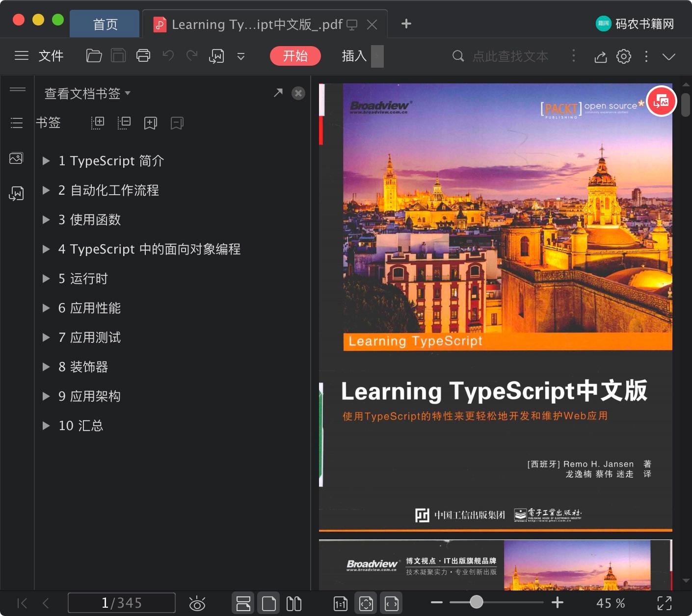Open the 查看文档书签 dropdown
The width and height of the screenshot is (692, 616).
(x=87, y=93)
